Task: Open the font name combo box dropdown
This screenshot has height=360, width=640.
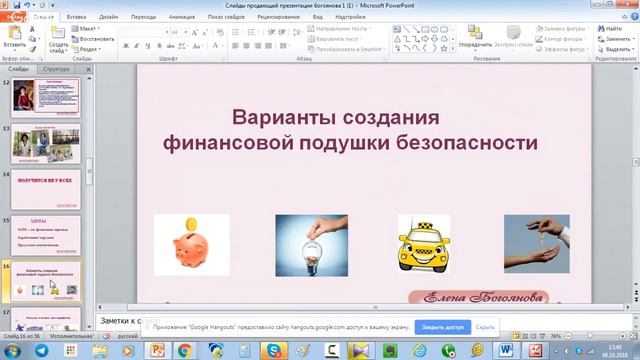Action: click(167, 32)
